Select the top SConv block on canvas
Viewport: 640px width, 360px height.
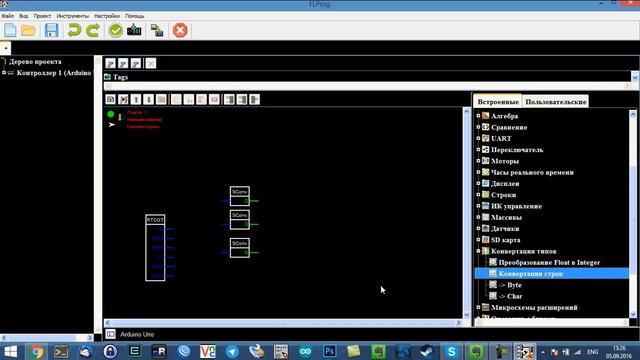click(x=240, y=196)
